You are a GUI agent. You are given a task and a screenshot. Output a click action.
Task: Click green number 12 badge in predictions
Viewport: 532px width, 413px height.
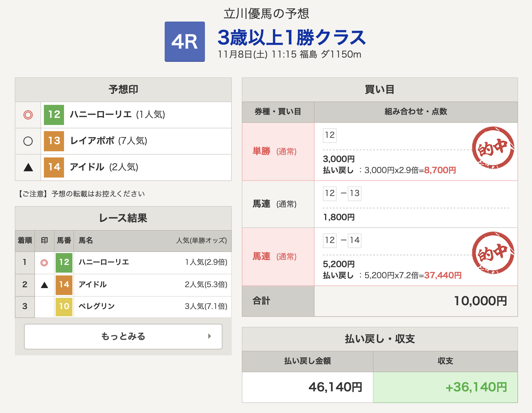[54, 115]
